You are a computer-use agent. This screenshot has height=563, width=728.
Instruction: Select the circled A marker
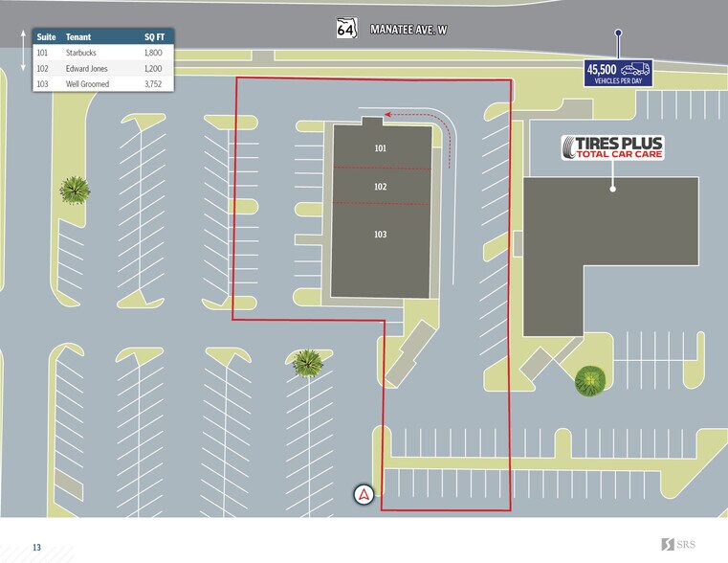point(364,495)
